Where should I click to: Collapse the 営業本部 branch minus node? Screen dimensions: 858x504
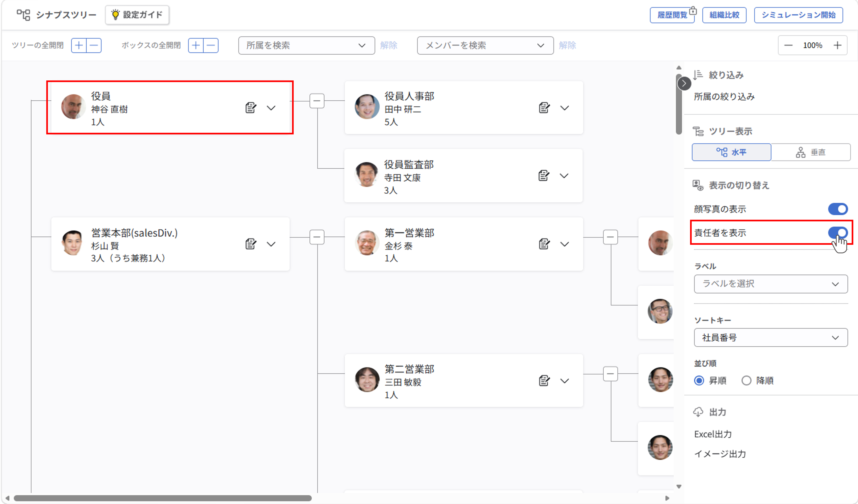pos(317,237)
